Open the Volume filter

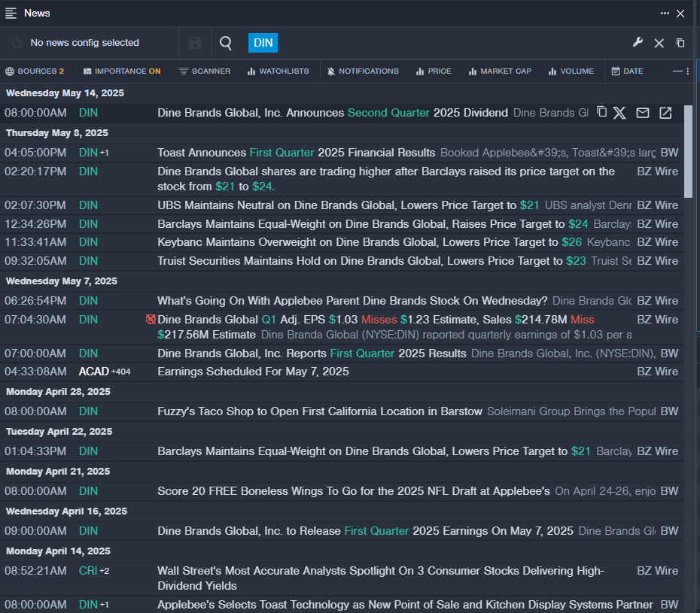click(x=571, y=71)
